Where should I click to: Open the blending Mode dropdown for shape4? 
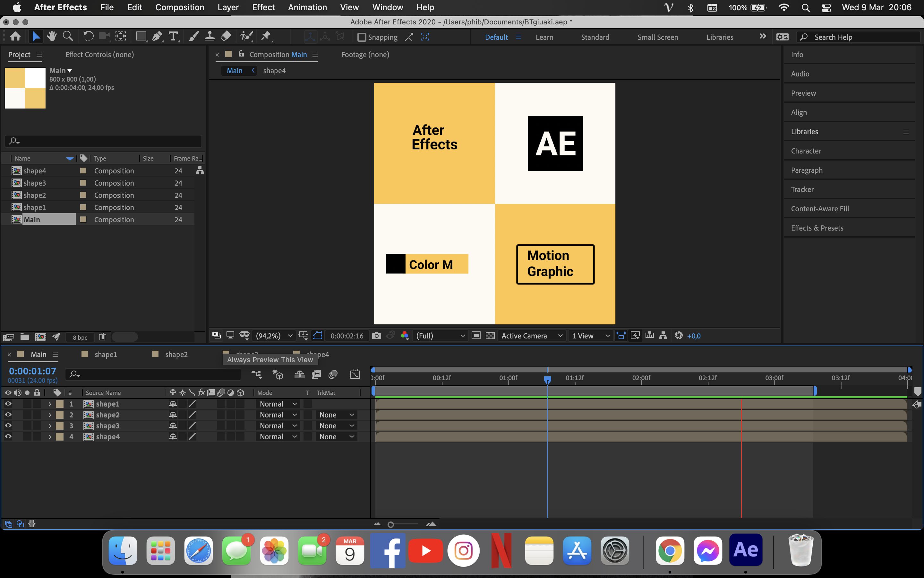click(278, 437)
